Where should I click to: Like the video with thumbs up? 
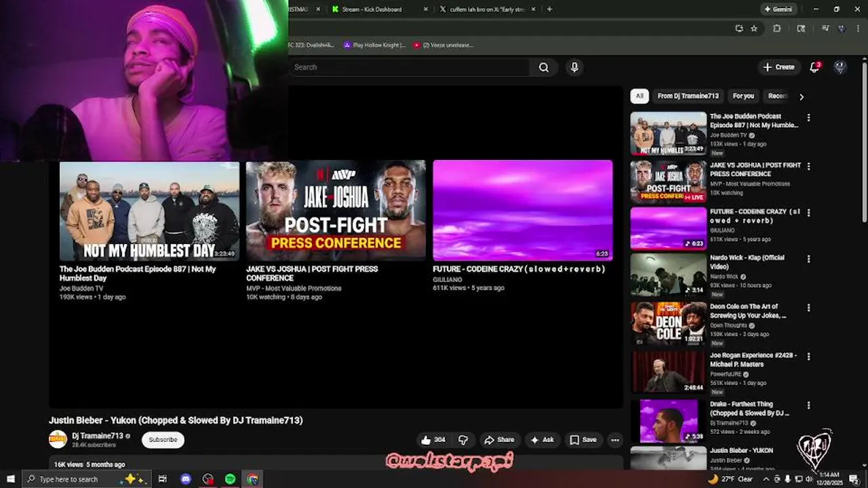[x=434, y=440]
